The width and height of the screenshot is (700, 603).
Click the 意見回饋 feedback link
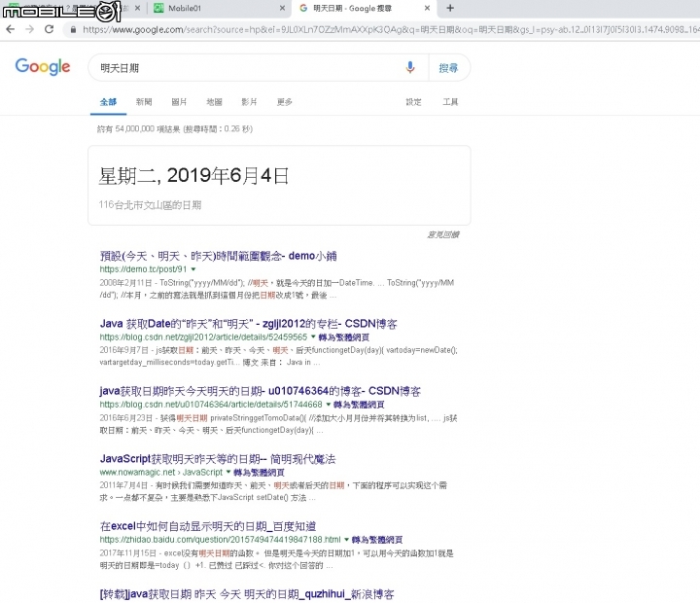(443, 234)
